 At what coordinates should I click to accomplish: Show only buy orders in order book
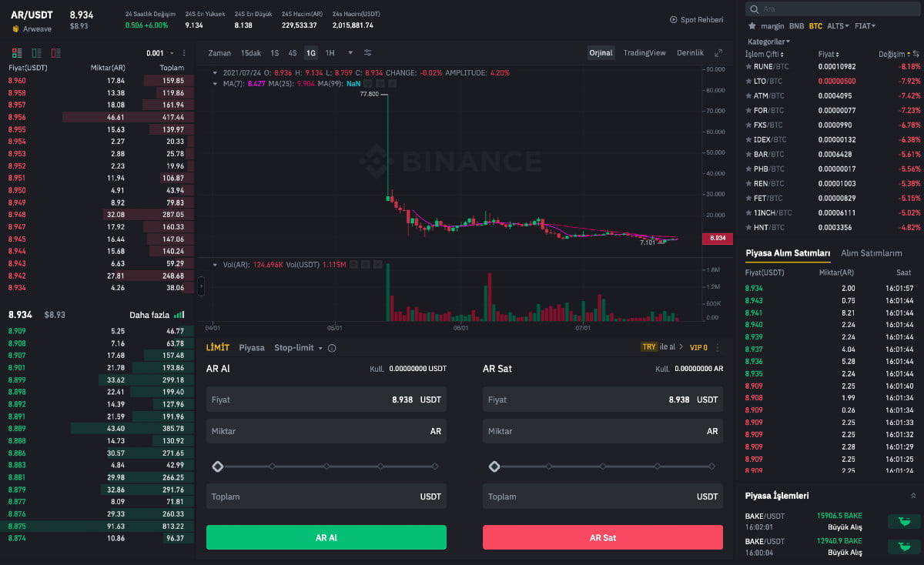pos(36,53)
